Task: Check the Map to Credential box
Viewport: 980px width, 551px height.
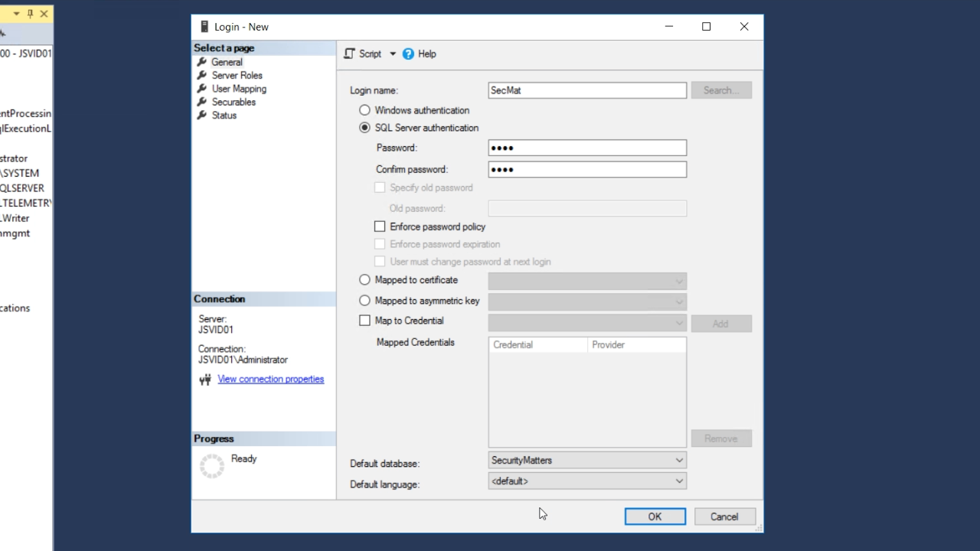Action: point(364,321)
